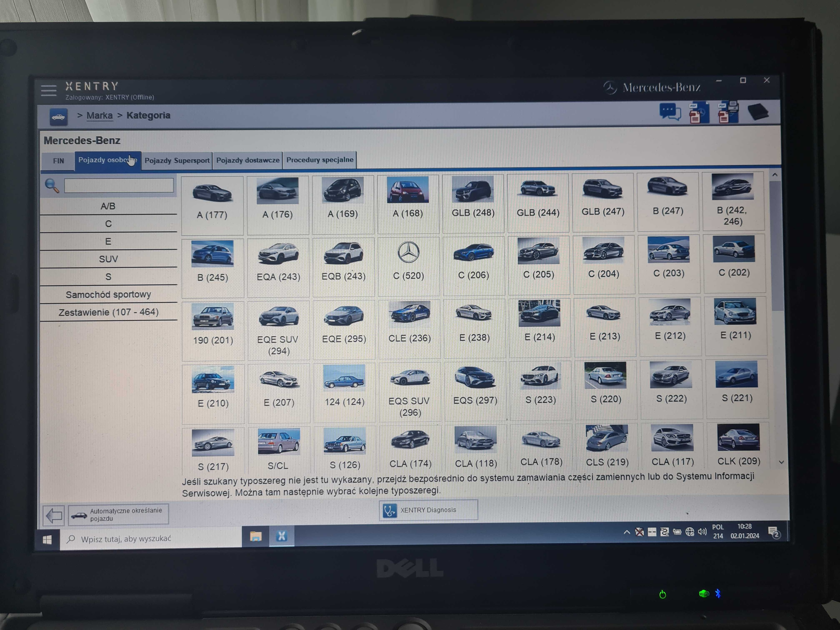Open Zestawienie (107 - 464) list
This screenshot has width=840, height=630.
[108, 312]
